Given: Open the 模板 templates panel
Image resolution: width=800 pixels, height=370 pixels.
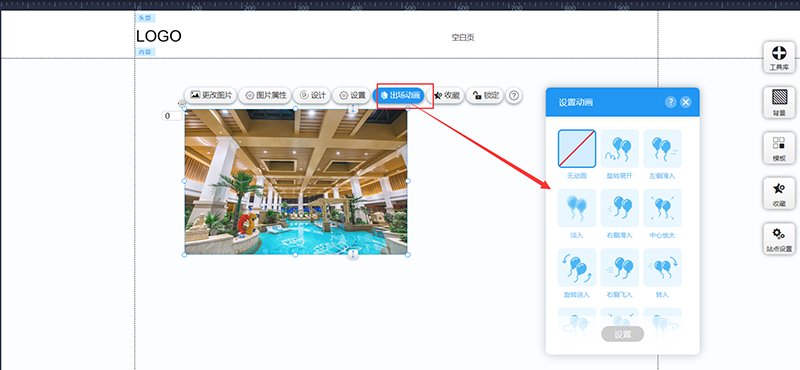Looking at the screenshot, I should (779, 148).
